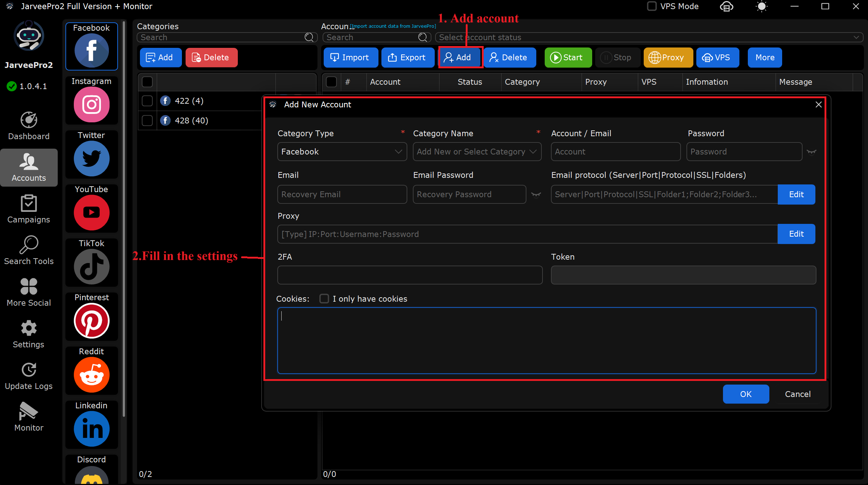Click the green version check icon
868x485 pixels.
(12, 86)
